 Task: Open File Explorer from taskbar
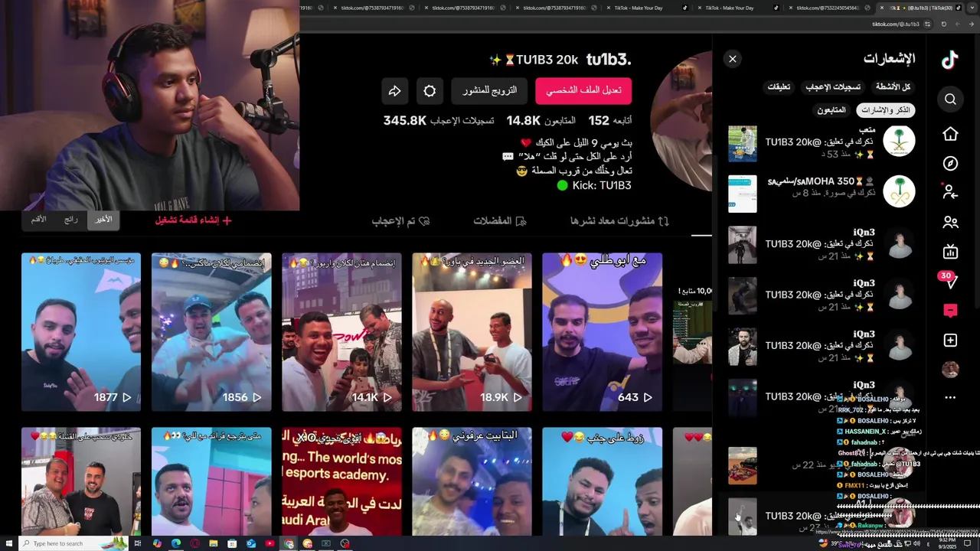(214, 543)
